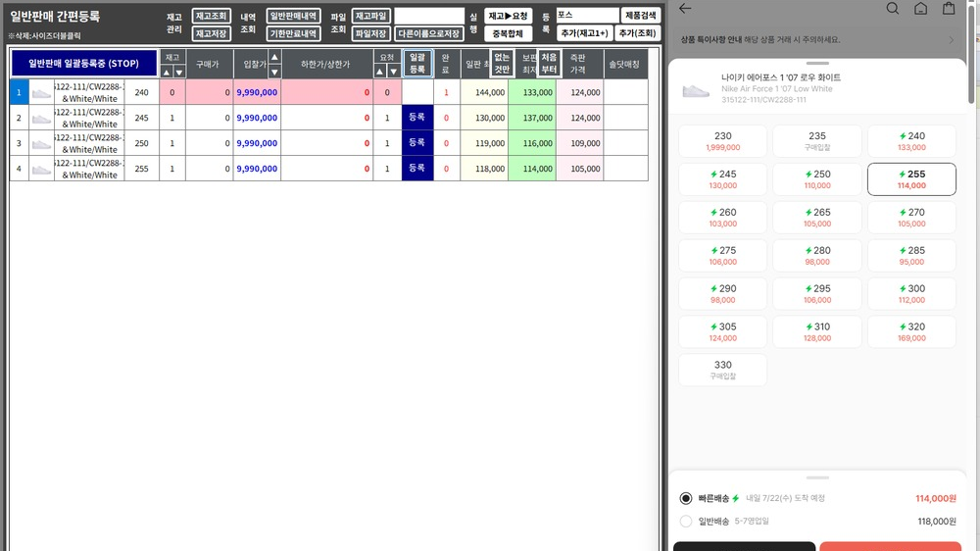980x551 pixels.
Task: Stop 일반판매 일괄등록중 (STOP)
Action: point(83,64)
